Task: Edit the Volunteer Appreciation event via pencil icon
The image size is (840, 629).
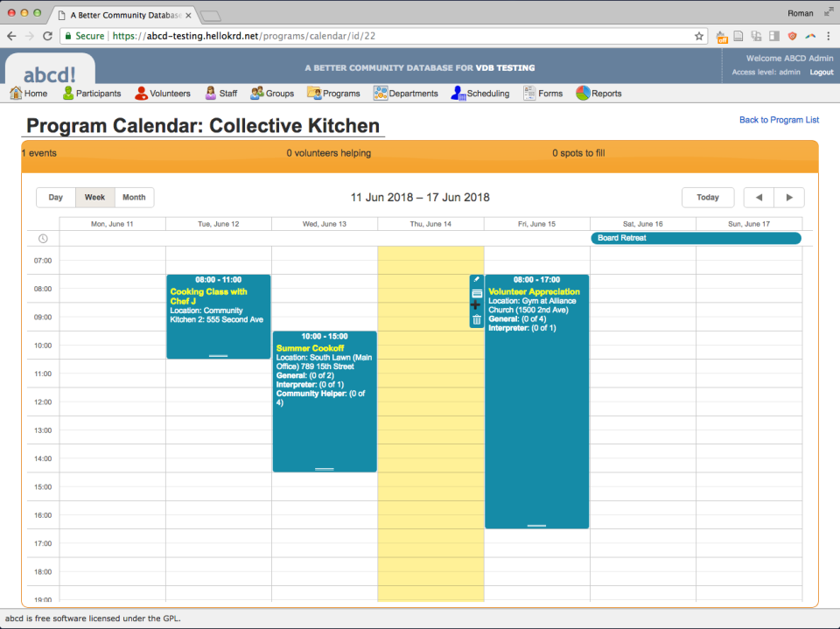Action: (x=476, y=281)
